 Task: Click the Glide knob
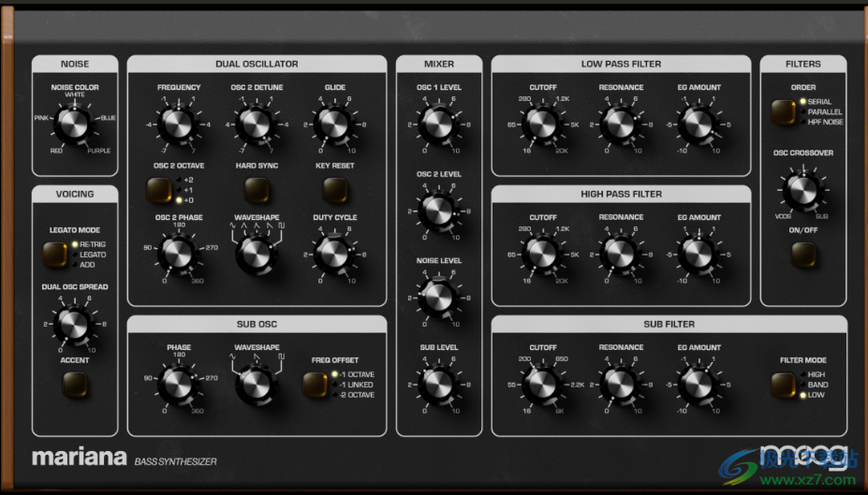[334, 124]
